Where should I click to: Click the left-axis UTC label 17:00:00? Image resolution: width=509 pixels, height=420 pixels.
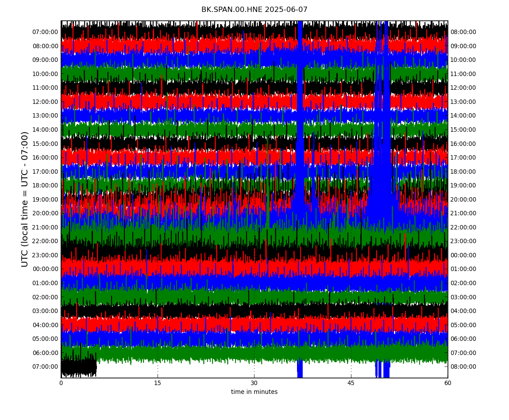[x=45, y=172]
